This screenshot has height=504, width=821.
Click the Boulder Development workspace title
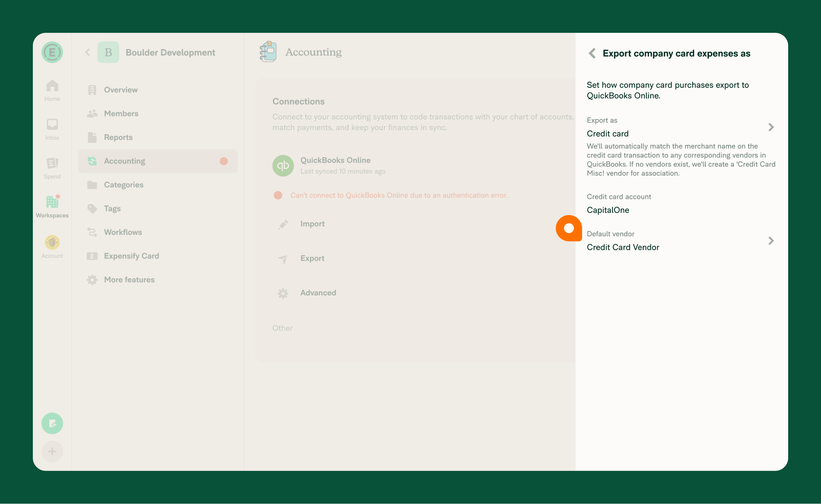170,53
